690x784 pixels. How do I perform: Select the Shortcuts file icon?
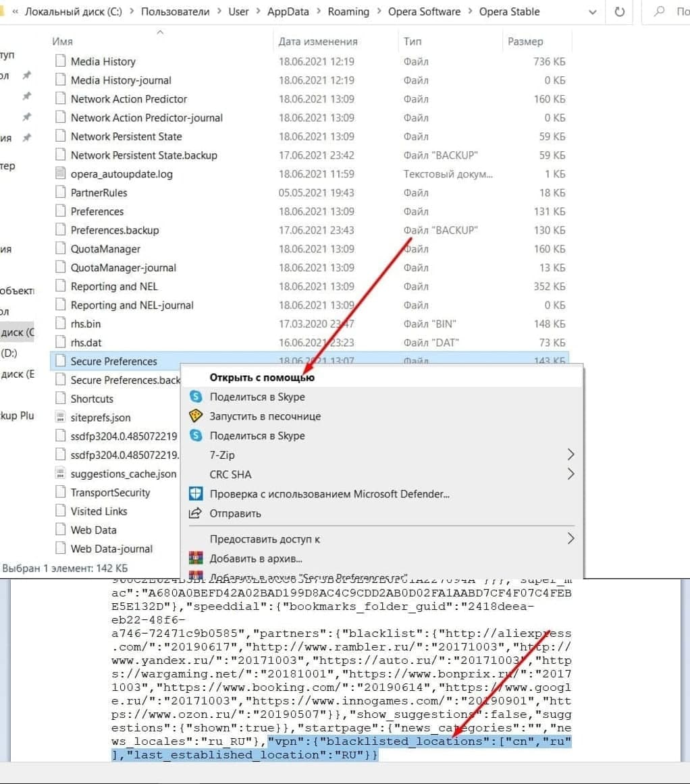pyautogui.click(x=61, y=399)
